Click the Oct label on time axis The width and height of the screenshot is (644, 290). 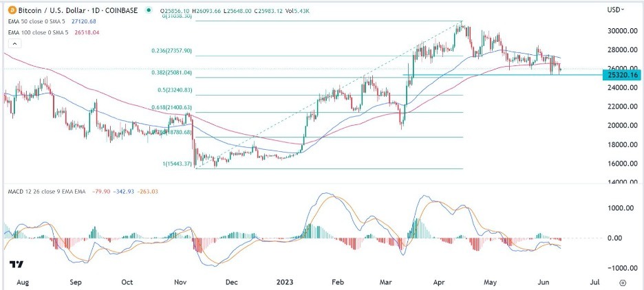128,282
